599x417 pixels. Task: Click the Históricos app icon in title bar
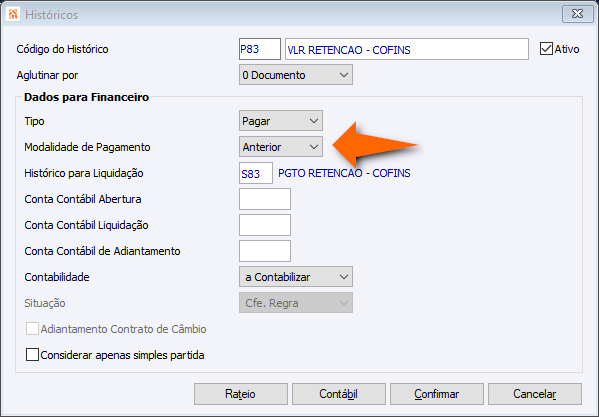[13, 15]
